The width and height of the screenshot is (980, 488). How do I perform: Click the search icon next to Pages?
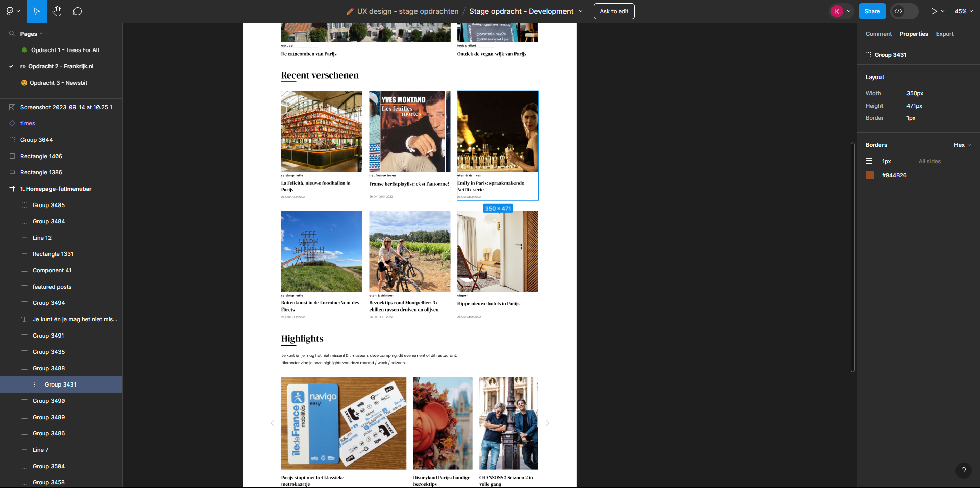click(x=12, y=34)
